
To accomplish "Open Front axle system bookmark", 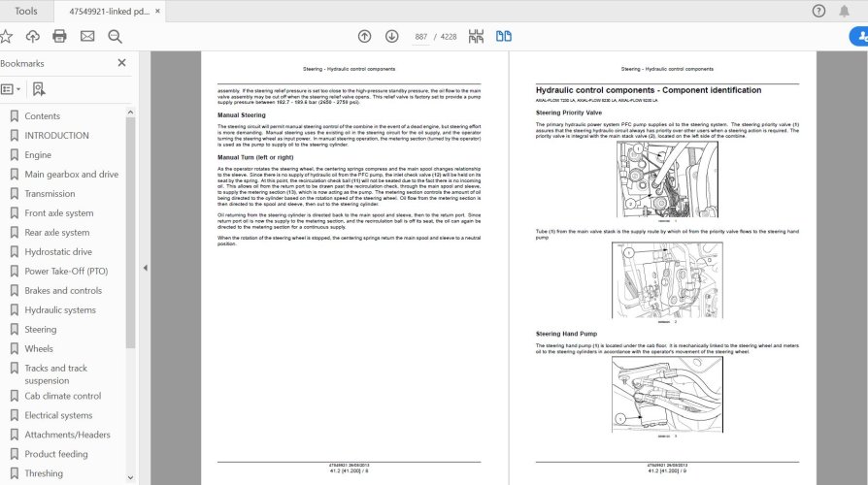I will [58, 212].
